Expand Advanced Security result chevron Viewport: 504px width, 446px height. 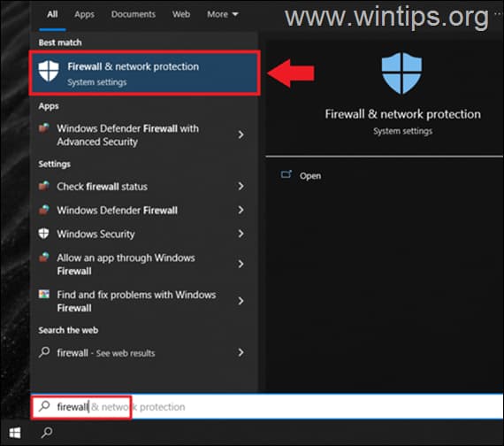coord(241,135)
